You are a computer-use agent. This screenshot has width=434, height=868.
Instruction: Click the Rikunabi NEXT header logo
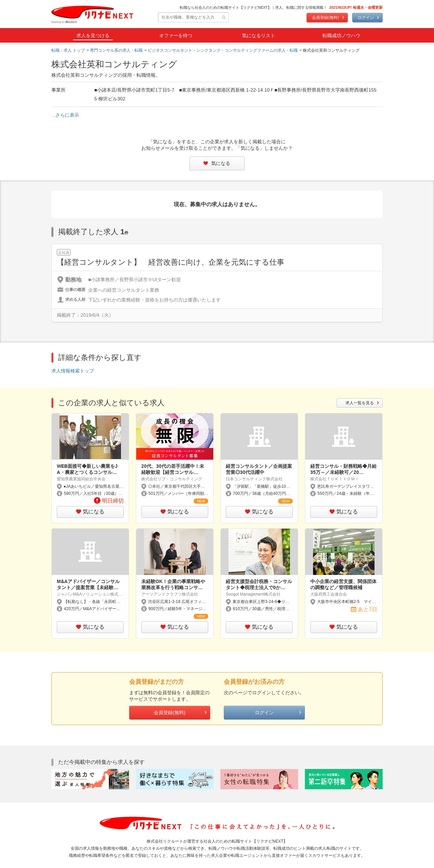pyautogui.click(x=92, y=15)
